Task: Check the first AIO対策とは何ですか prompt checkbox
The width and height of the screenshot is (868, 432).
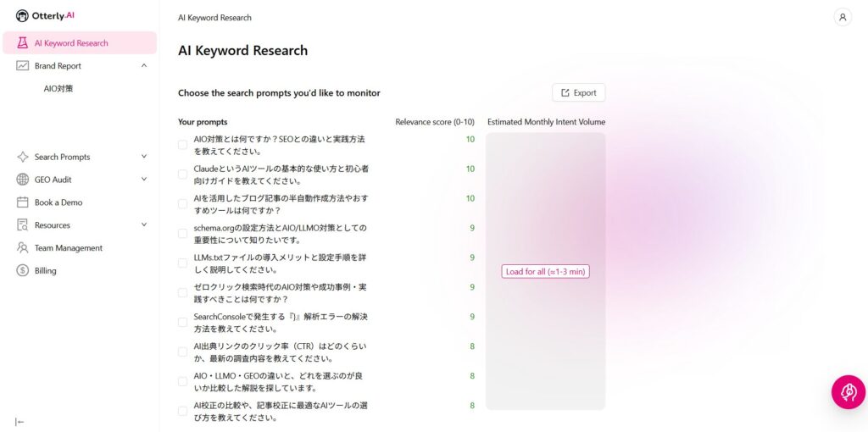Action: [182, 145]
